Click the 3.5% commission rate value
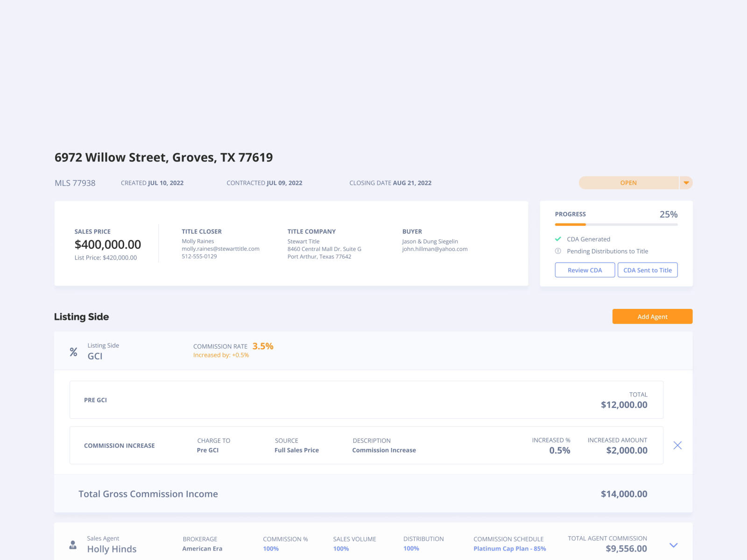 [x=263, y=346]
